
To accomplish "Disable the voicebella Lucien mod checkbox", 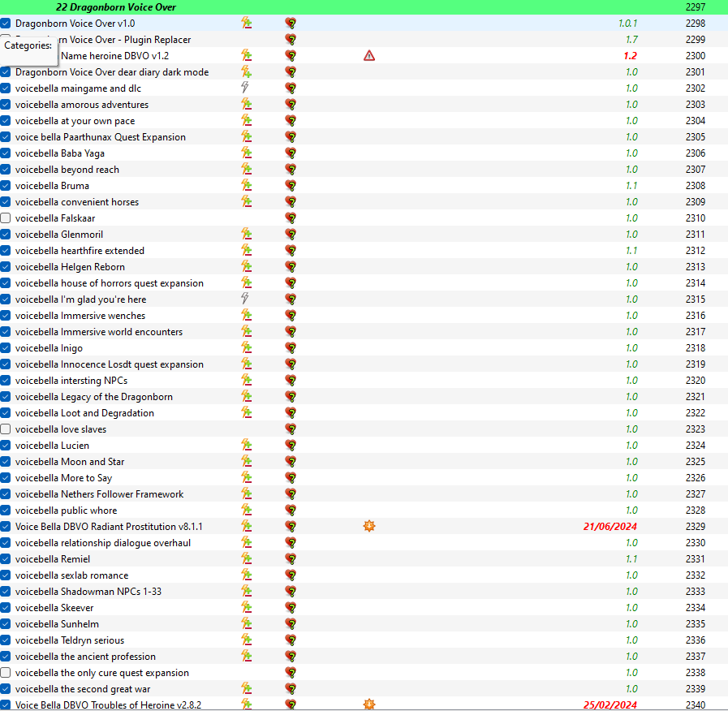I will (6, 446).
